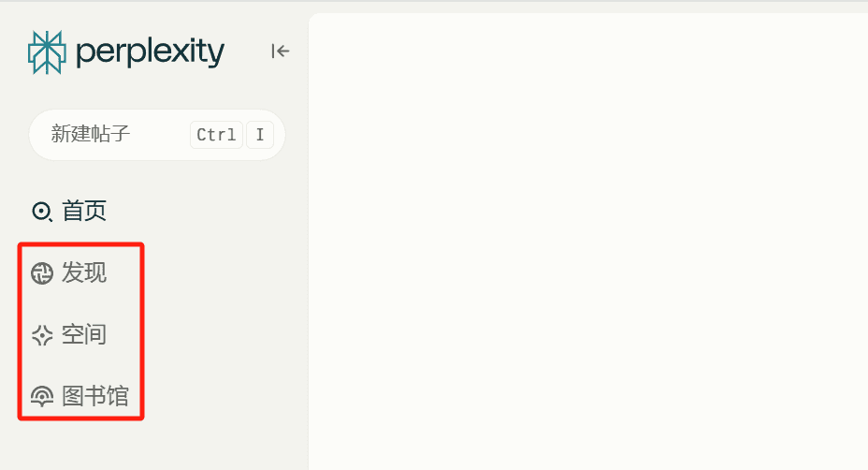This screenshot has width=868, height=470.
Task: Click the empty main content panel
Action: point(587,242)
